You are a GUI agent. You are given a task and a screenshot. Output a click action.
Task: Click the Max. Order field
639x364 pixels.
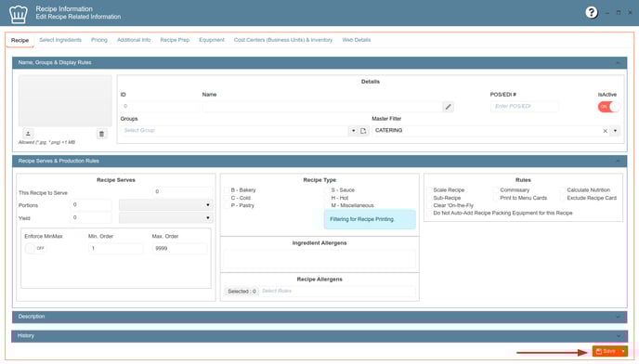point(180,248)
